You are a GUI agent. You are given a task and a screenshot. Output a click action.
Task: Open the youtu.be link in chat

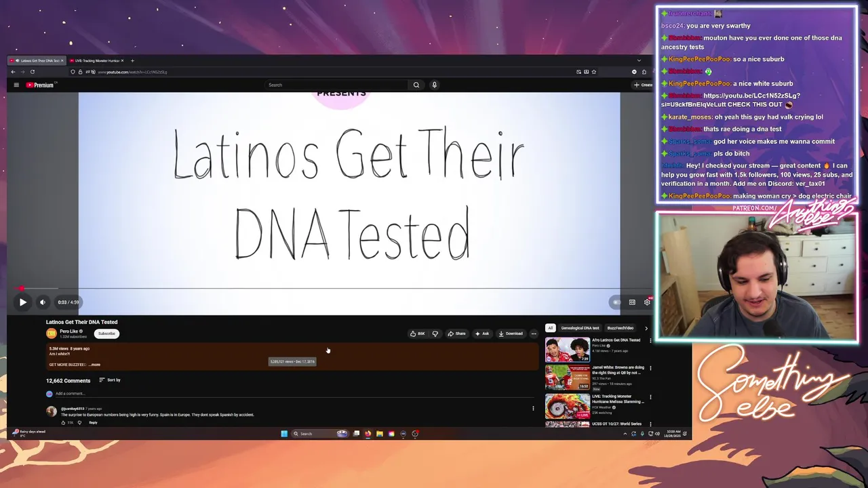731,100
